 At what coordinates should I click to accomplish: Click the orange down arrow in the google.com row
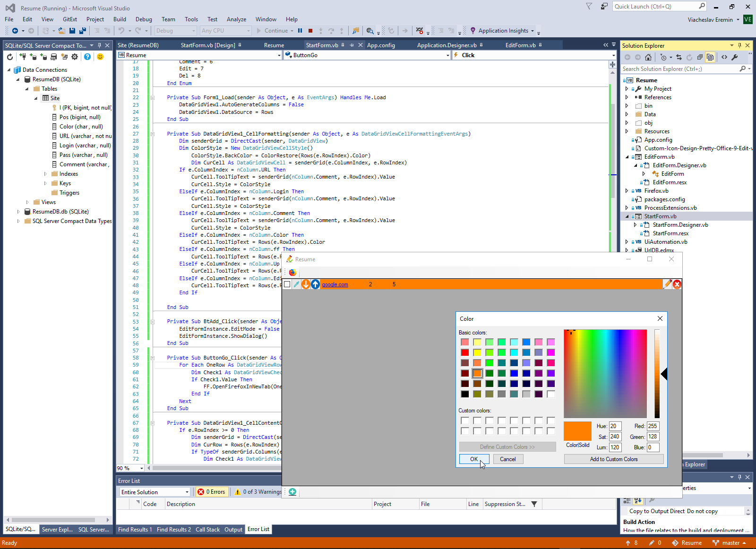[x=306, y=284]
